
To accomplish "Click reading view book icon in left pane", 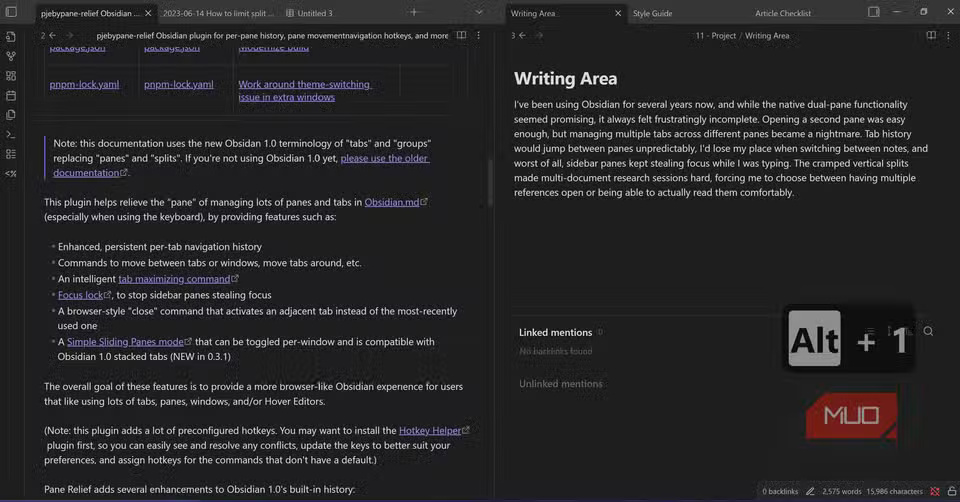I will 461,35.
